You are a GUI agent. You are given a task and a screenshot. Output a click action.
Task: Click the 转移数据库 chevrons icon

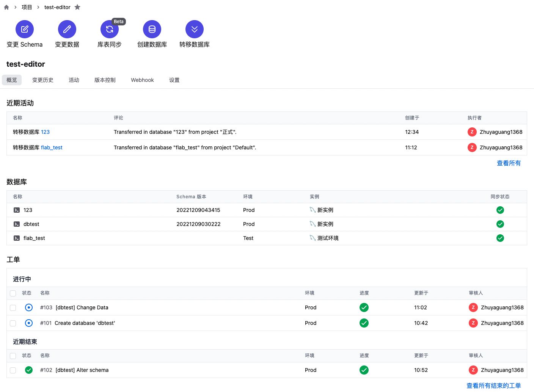pyautogui.click(x=195, y=29)
